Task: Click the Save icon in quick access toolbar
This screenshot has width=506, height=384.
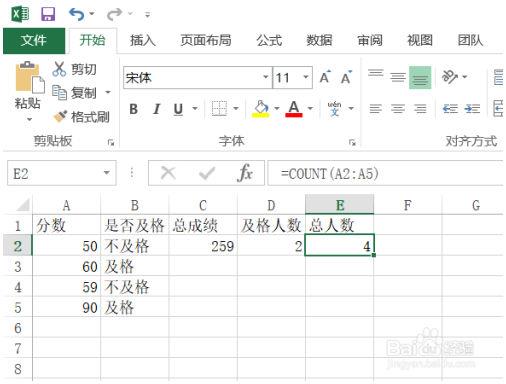Action: 48,14
